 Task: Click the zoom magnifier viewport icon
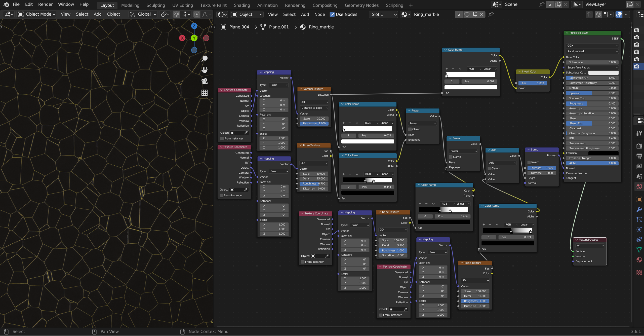(205, 58)
